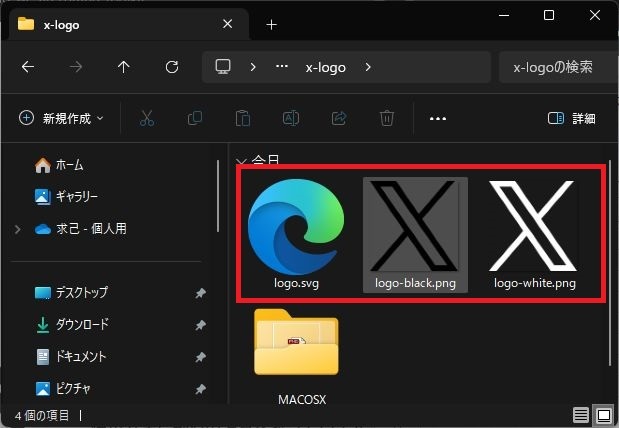Click the Share icon in toolbar
This screenshot has height=428, width=619.
(x=339, y=118)
